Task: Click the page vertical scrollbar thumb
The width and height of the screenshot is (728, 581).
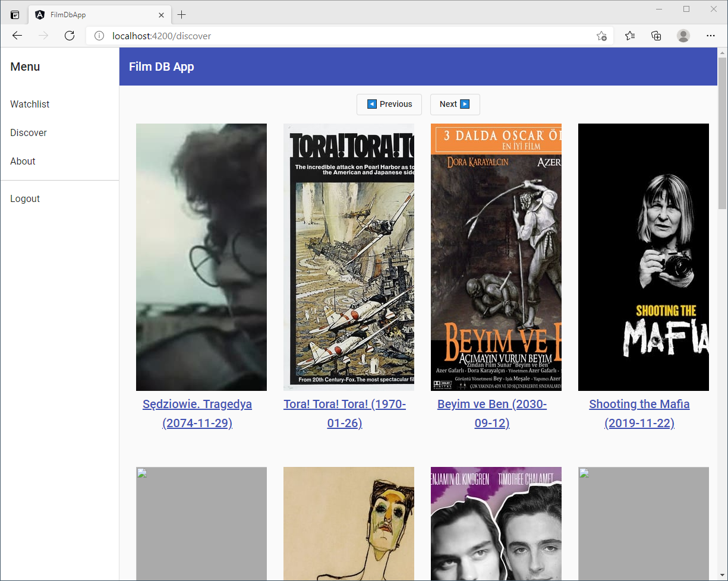Action: [x=723, y=133]
